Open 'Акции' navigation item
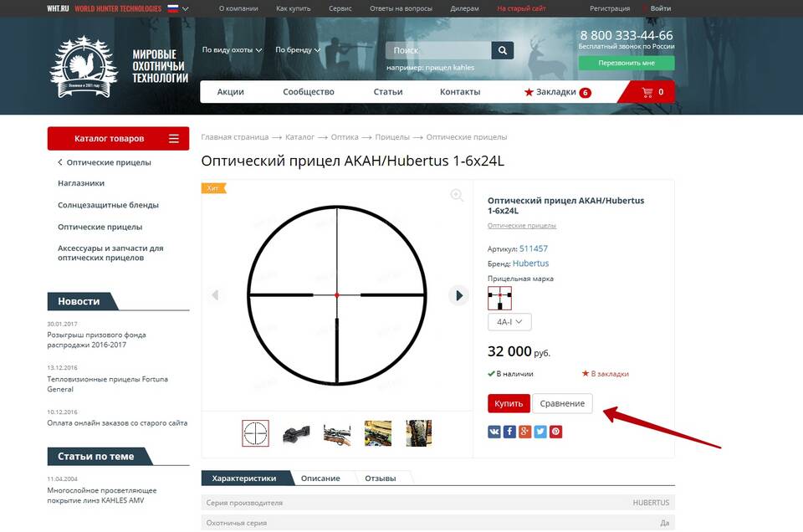Viewport: 803px width, 532px height. pyautogui.click(x=231, y=92)
